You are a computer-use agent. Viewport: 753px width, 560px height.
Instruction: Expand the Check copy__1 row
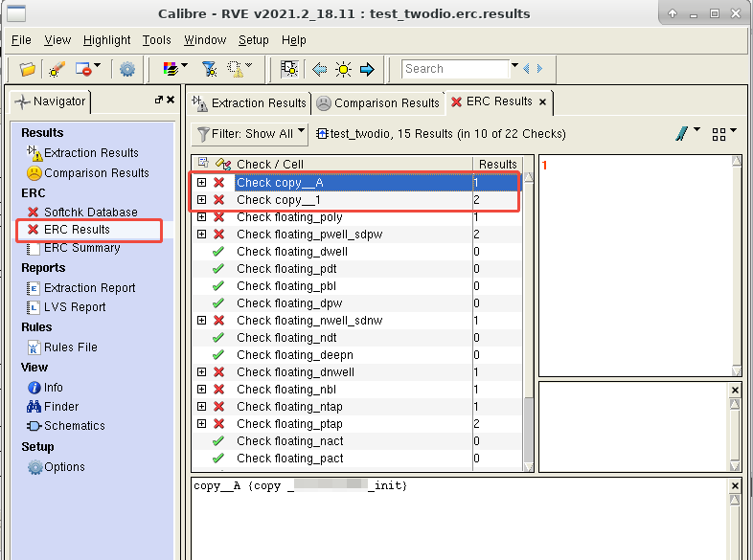point(202,200)
